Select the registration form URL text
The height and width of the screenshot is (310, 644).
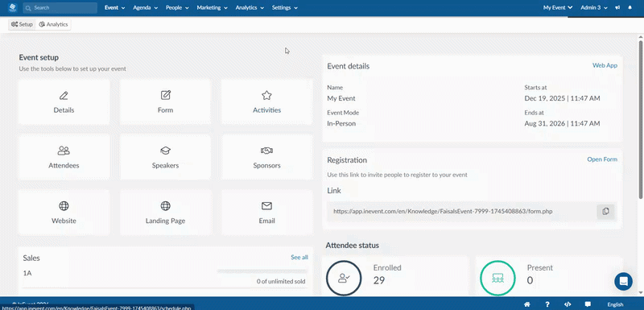443,212
